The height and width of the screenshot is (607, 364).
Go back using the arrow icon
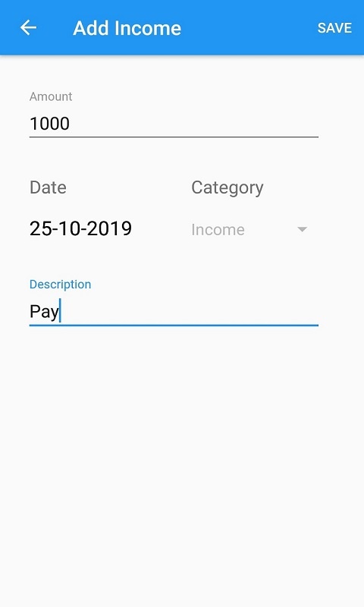pos(28,28)
